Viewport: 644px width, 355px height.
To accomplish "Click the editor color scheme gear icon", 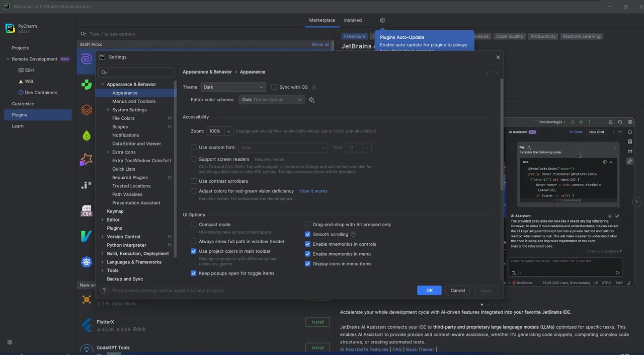I will click(x=311, y=100).
